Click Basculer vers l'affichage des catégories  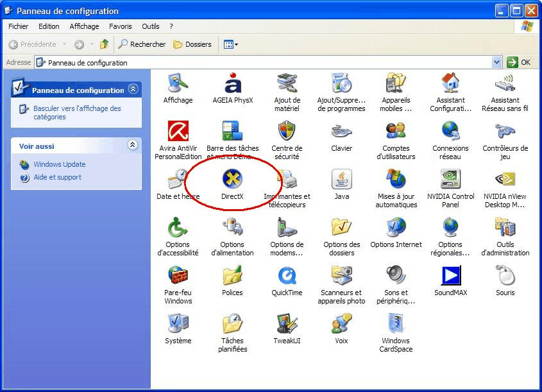77,112
